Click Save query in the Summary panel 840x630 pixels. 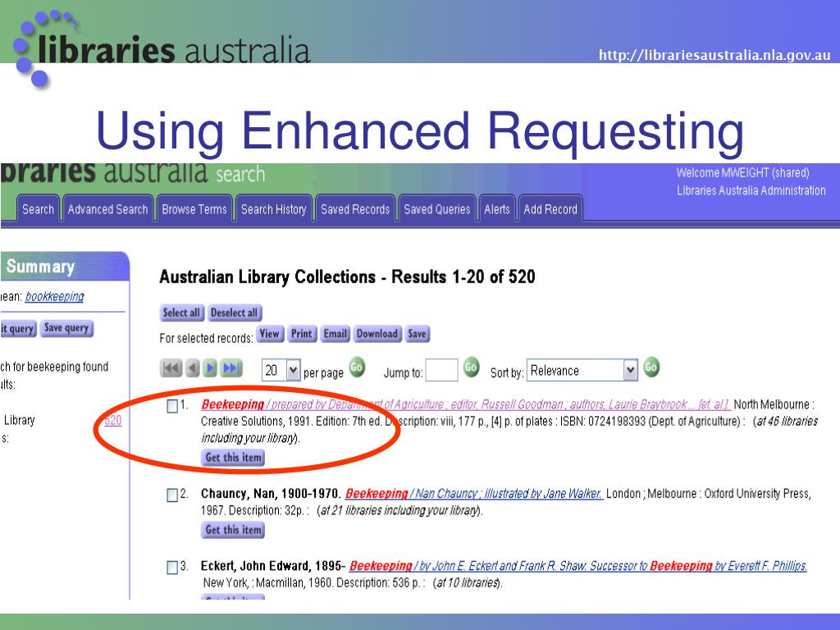(x=66, y=328)
